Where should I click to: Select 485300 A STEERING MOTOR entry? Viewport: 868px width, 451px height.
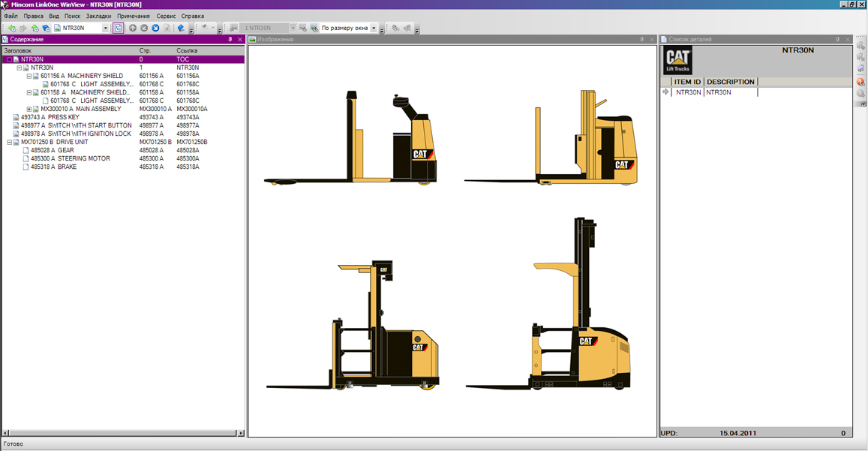(x=70, y=158)
